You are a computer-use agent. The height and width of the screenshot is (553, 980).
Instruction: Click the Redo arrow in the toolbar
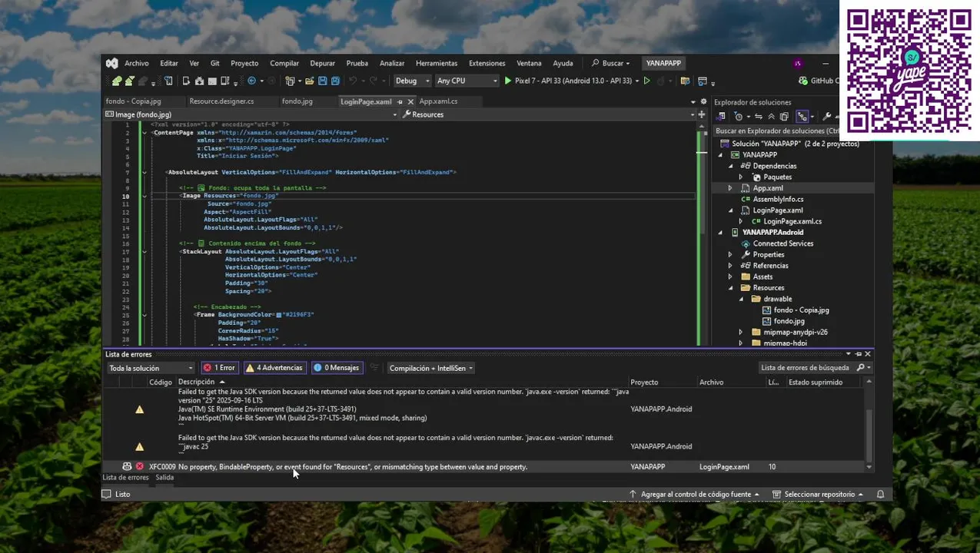(374, 81)
